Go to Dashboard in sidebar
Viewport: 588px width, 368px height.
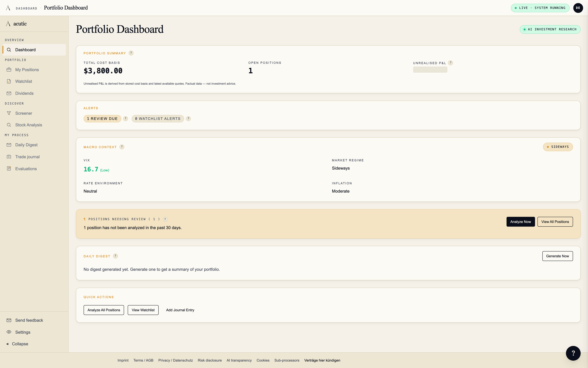coord(34,50)
